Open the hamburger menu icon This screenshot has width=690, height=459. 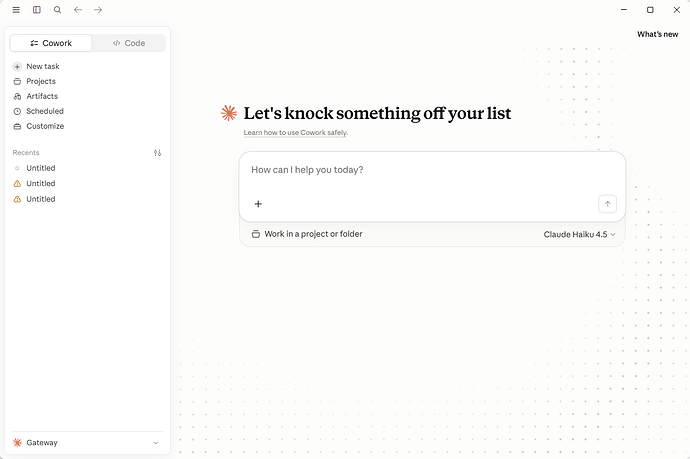(x=16, y=10)
